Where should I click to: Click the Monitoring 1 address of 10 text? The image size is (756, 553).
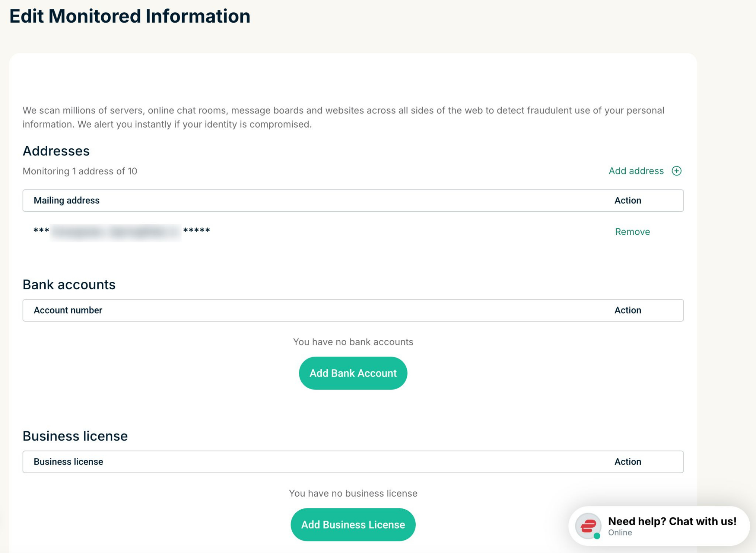[80, 171]
